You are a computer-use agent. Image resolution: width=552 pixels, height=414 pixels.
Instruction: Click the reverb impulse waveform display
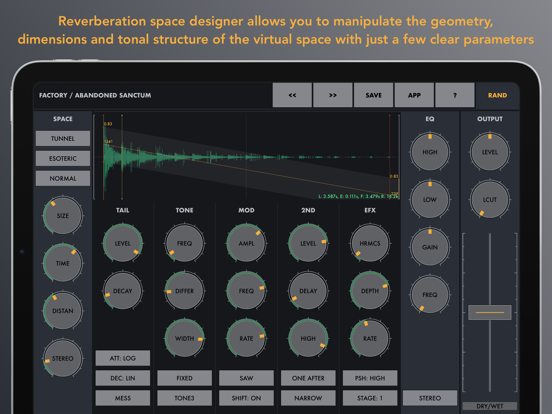246,157
